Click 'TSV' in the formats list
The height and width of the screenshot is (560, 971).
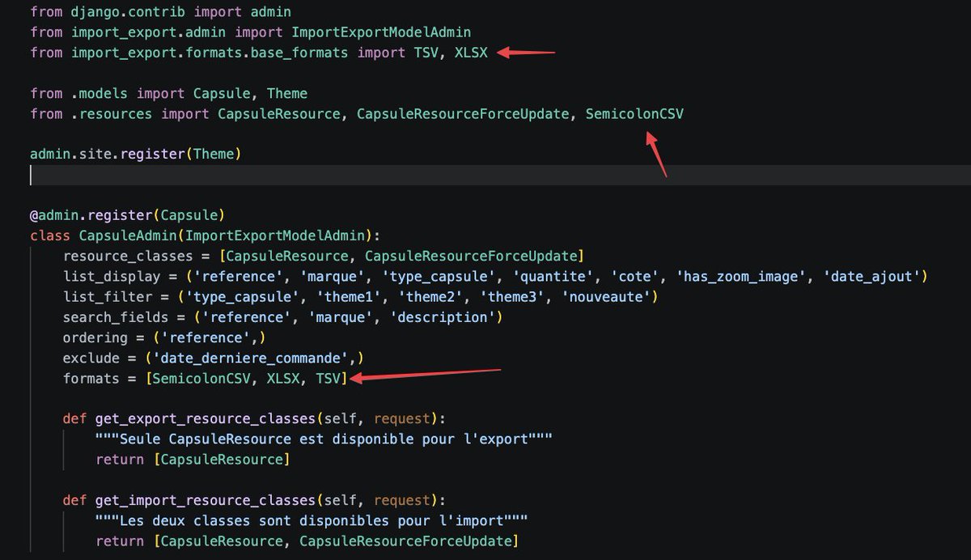point(329,378)
